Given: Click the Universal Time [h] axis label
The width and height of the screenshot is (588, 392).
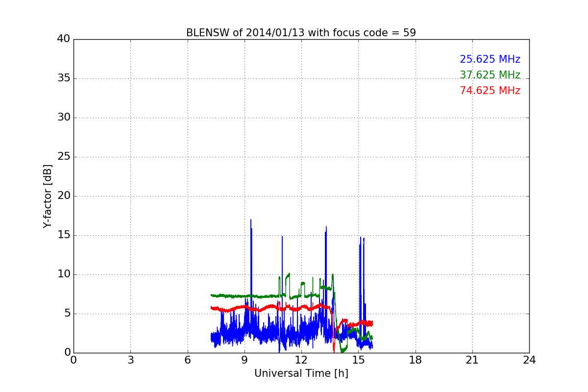Looking at the screenshot, I should [301, 373].
